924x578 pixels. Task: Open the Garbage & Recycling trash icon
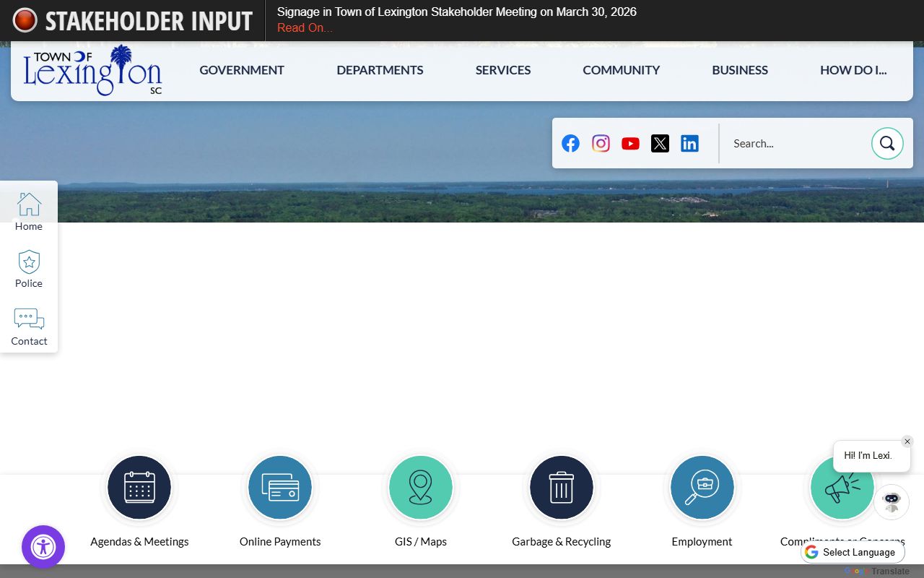562,488
